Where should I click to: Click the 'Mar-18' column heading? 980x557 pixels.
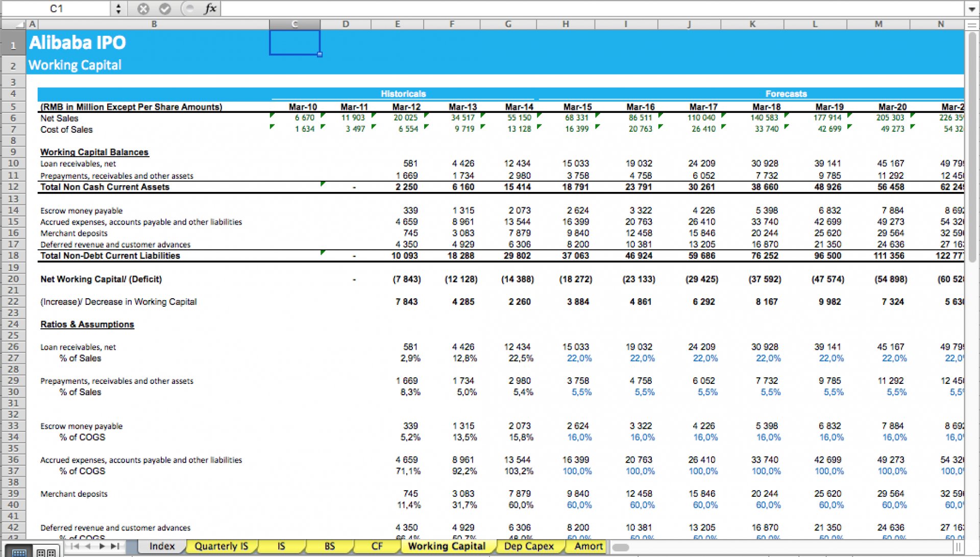[x=766, y=107]
